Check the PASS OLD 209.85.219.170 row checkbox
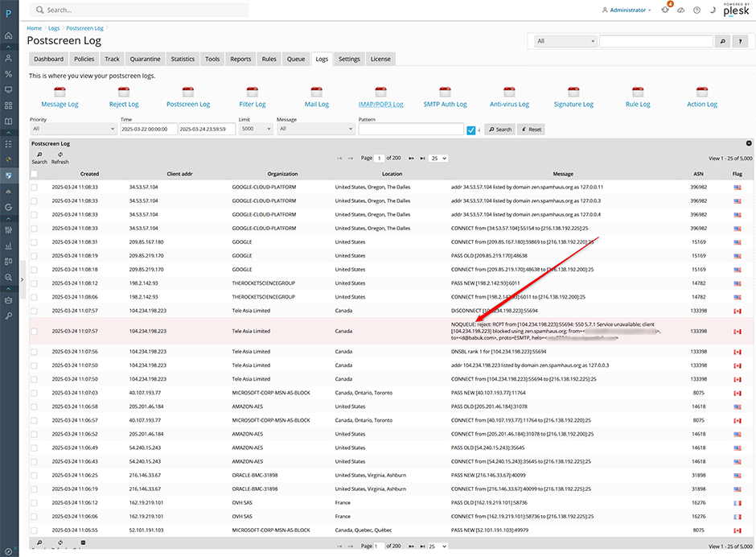756x557 pixels. [34, 256]
